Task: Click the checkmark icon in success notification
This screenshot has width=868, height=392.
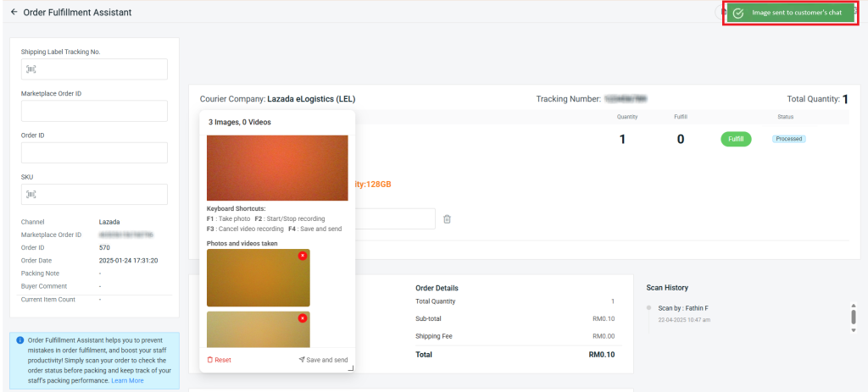Action: (x=738, y=13)
